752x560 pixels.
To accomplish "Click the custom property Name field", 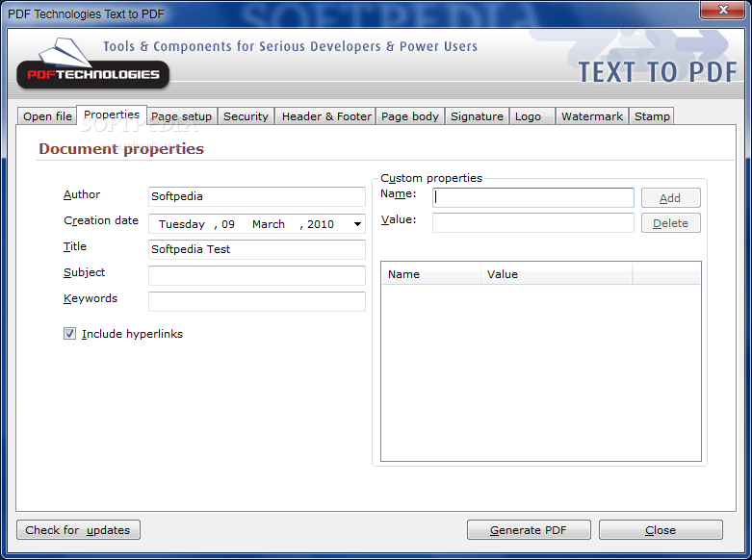I will coord(533,197).
